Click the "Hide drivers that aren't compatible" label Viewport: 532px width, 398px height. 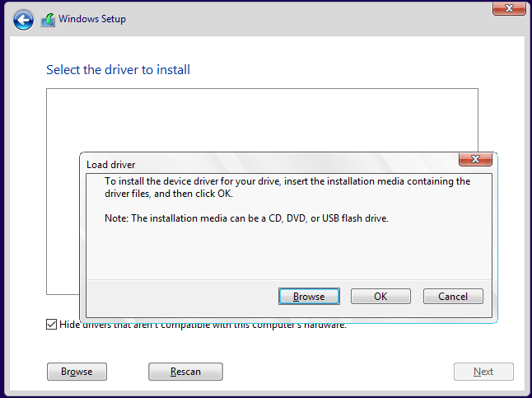click(x=203, y=325)
